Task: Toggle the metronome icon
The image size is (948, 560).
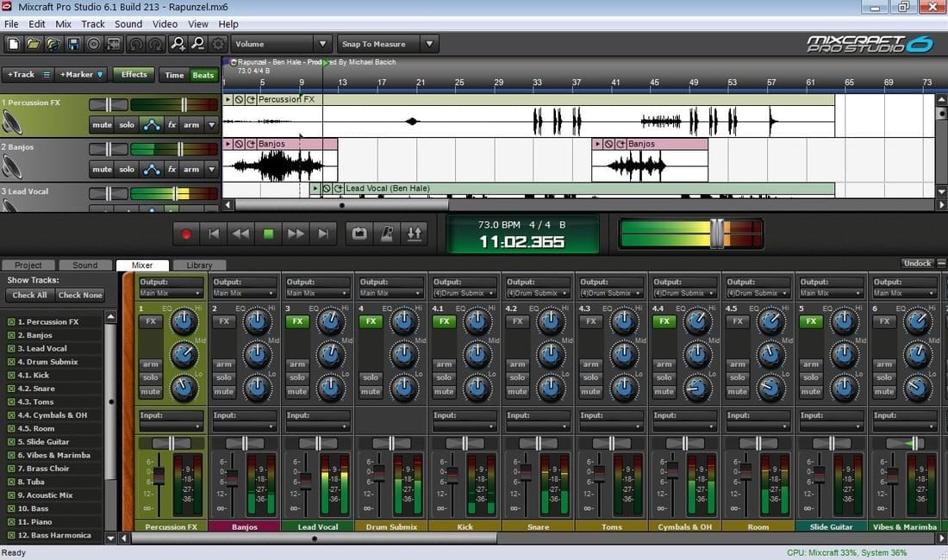Action: click(387, 233)
